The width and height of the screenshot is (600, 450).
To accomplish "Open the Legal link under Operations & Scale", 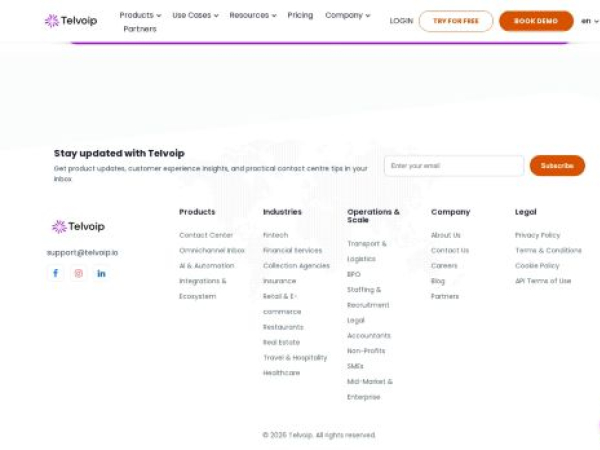I will click(x=355, y=320).
